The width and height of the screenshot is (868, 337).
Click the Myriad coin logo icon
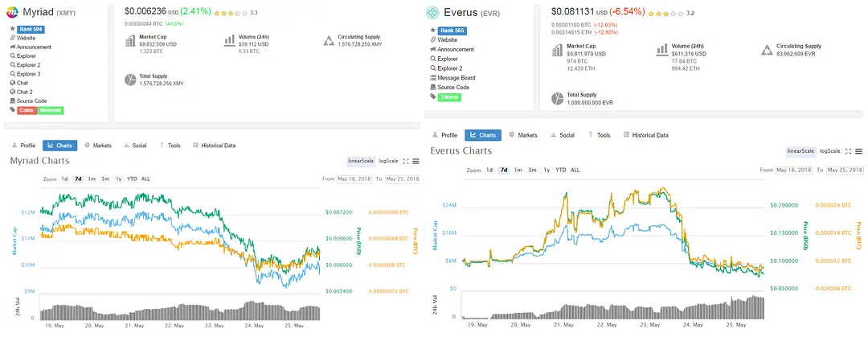14,11
